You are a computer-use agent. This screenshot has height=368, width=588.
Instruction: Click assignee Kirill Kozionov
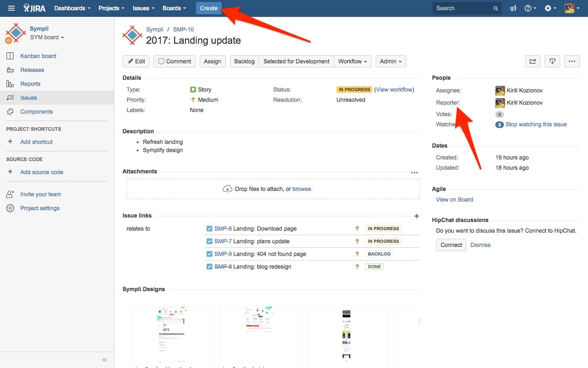click(524, 90)
